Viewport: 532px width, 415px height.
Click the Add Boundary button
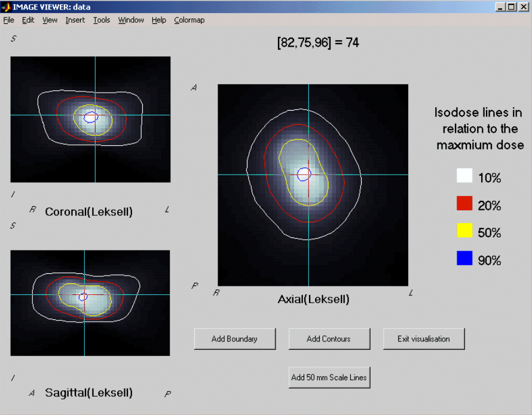click(x=234, y=338)
